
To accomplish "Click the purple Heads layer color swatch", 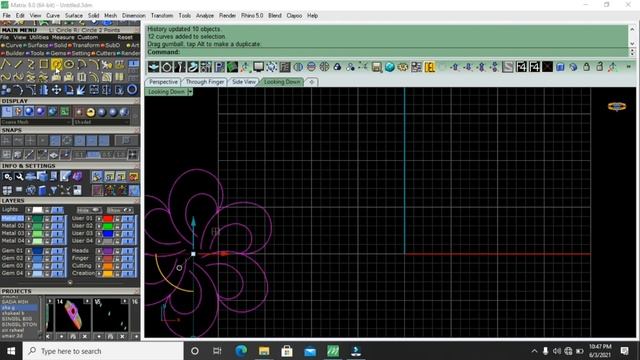I will coord(108,251).
